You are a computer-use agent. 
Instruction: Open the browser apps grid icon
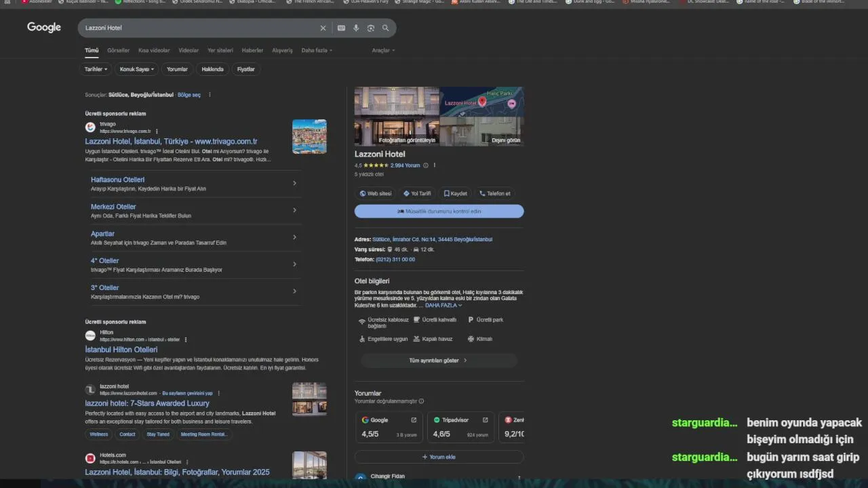coord(7,2)
